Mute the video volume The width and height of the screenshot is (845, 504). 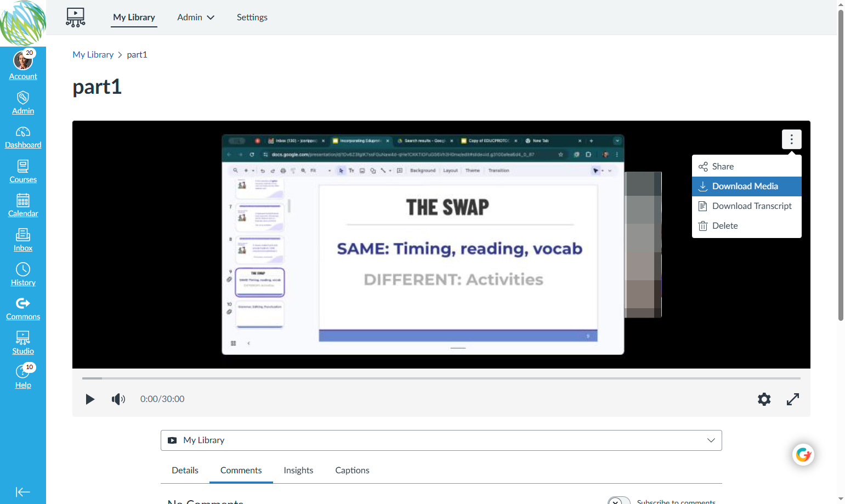pyautogui.click(x=118, y=399)
